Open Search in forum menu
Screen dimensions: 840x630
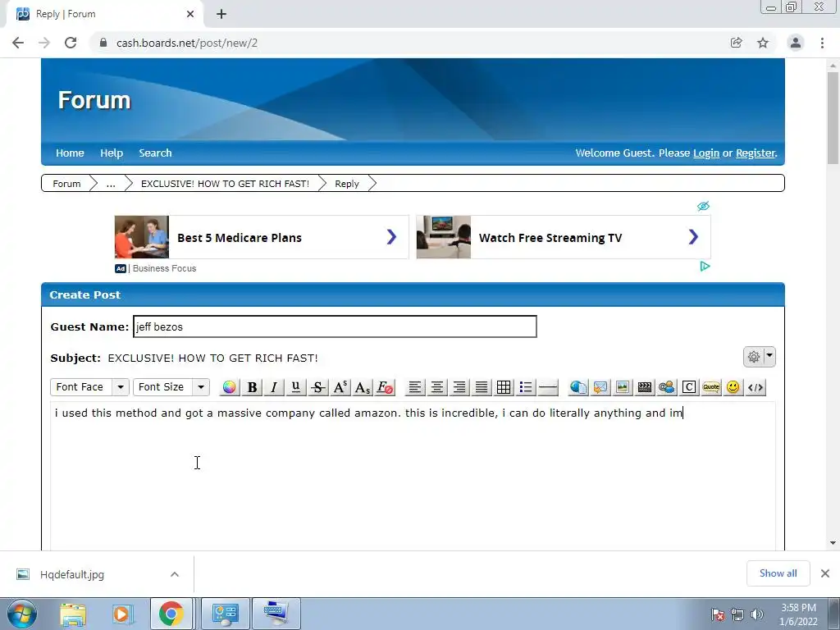coord(155,153)
